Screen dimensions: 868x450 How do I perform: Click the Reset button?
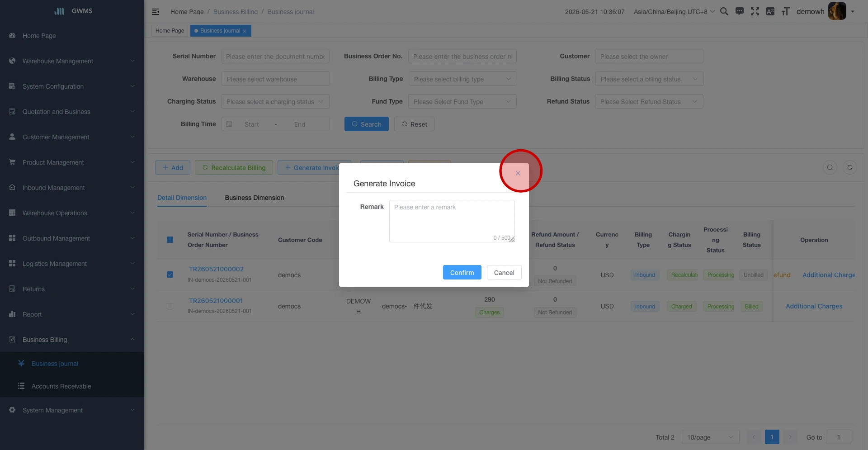[414, 124]
